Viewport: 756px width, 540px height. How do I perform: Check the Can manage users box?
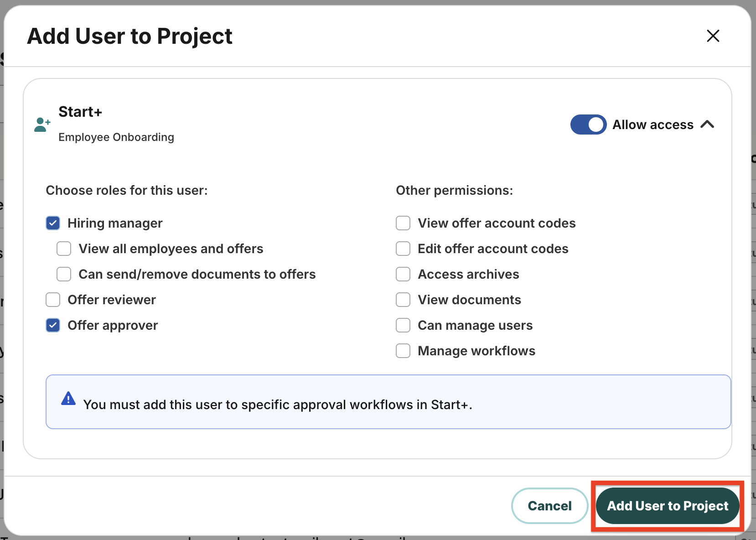point(403,325)
